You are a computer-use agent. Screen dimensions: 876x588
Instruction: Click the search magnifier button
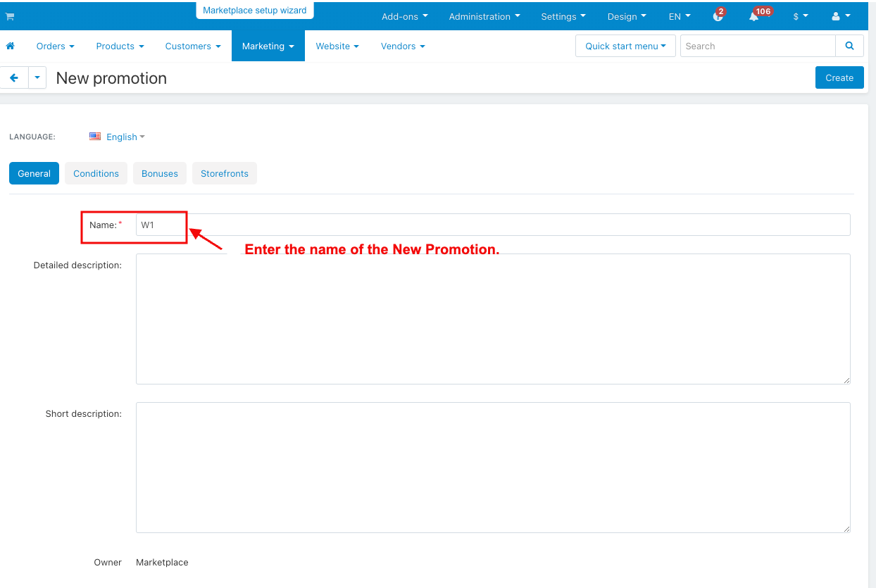(849, 46)
